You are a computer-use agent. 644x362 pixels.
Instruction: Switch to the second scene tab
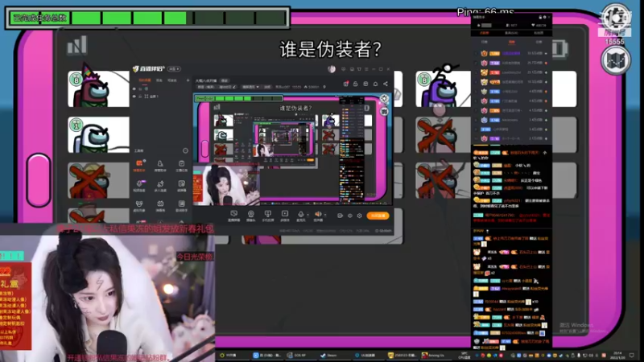[159, 80]
